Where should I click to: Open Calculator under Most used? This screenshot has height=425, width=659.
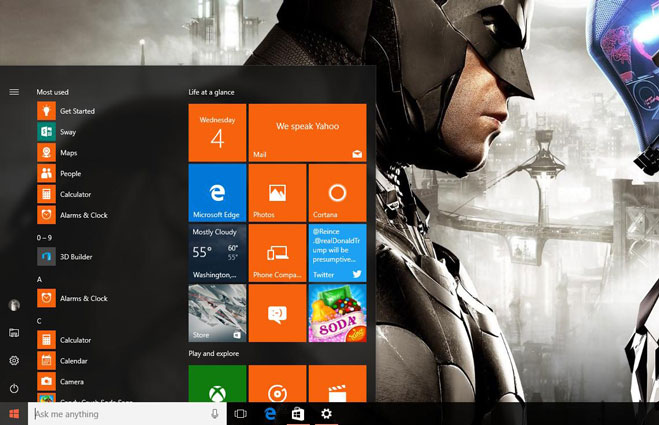point(64,194)
